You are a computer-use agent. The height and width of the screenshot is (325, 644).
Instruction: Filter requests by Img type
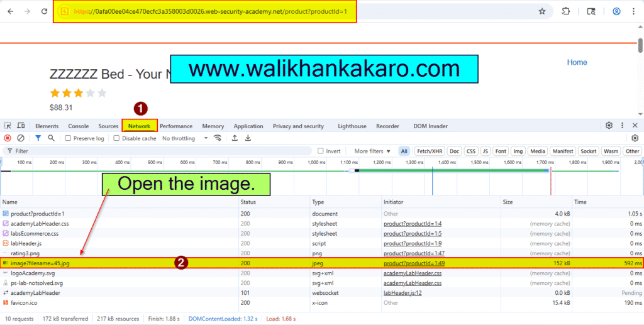pos(518,151)
